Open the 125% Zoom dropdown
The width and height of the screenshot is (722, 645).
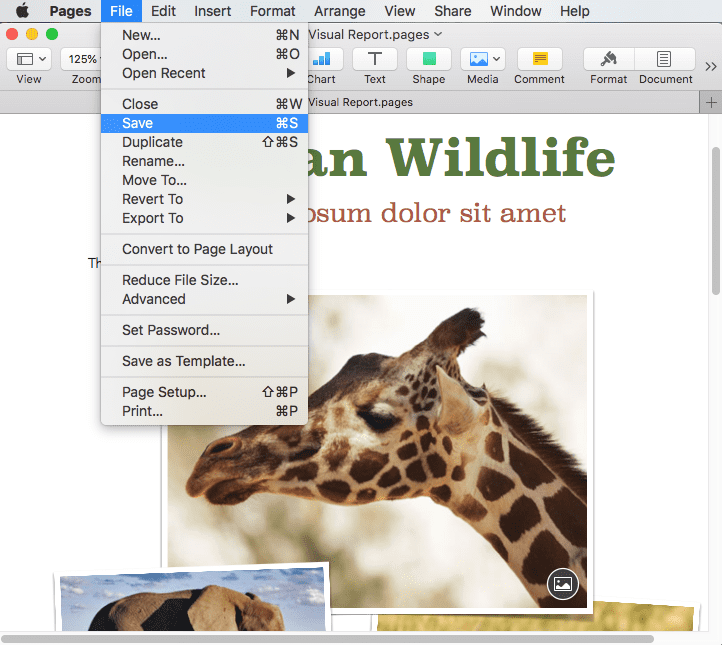[x=82, y=59]
